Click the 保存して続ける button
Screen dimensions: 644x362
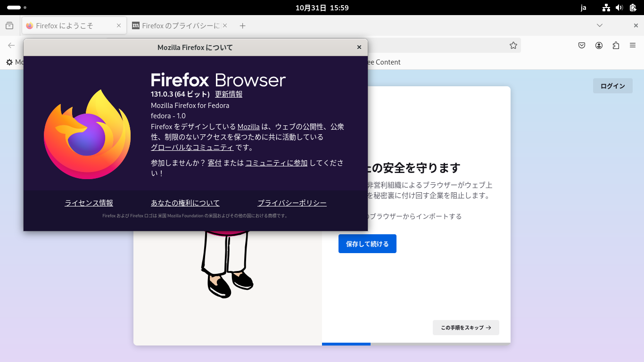(367, 244)
